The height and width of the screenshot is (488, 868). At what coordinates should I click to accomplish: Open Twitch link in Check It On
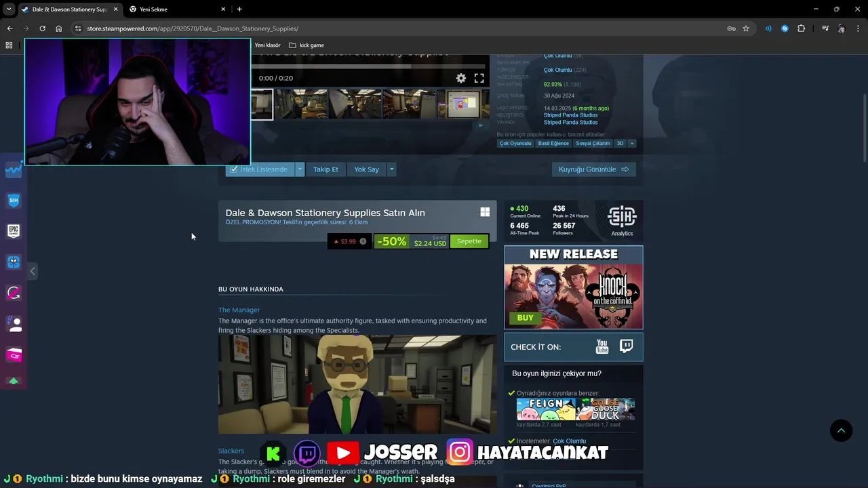tap(627, 347)
